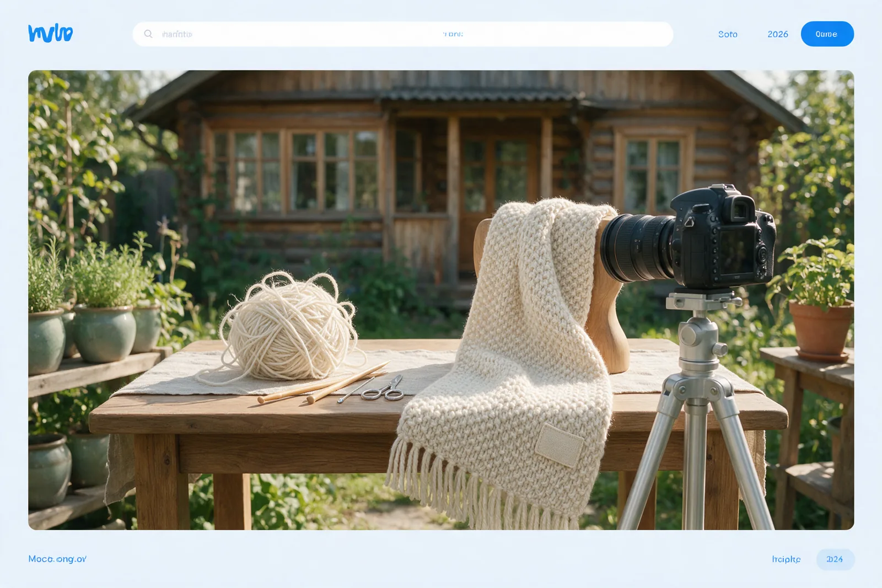The image size is (882, 588).
Task: Click the blue logo in the header
Action: click(50, 34)
